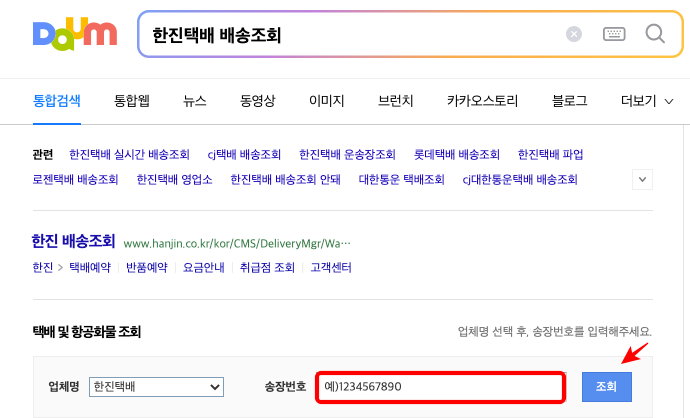Open related search 롯데택배 배송조회
Screen dimensions: 690x418
tap(457, 154)
